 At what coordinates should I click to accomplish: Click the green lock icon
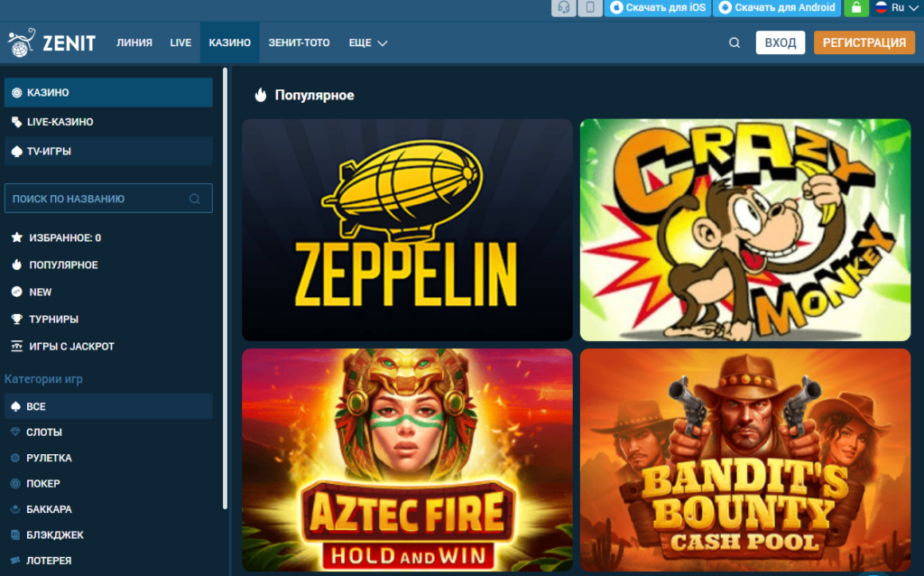856,7
